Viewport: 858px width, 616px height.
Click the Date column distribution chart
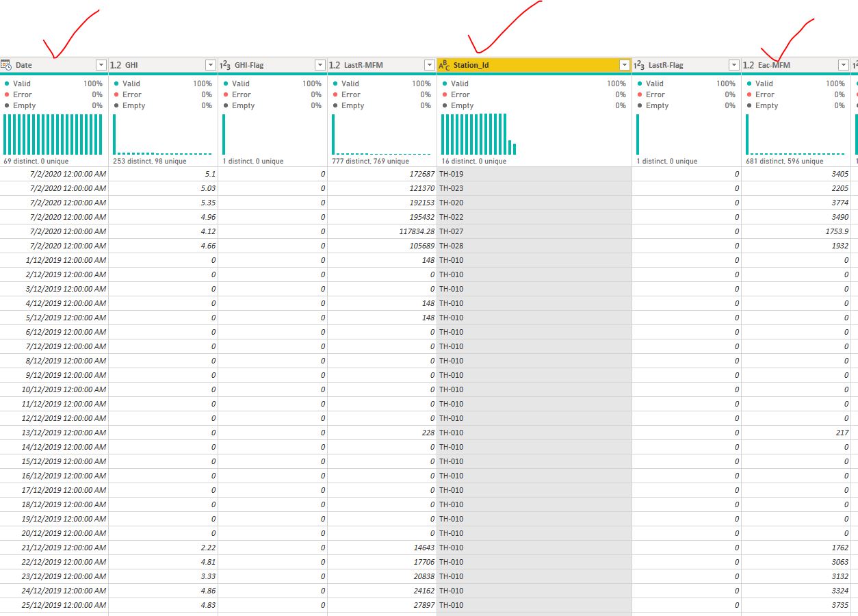[x=53, y=135]
